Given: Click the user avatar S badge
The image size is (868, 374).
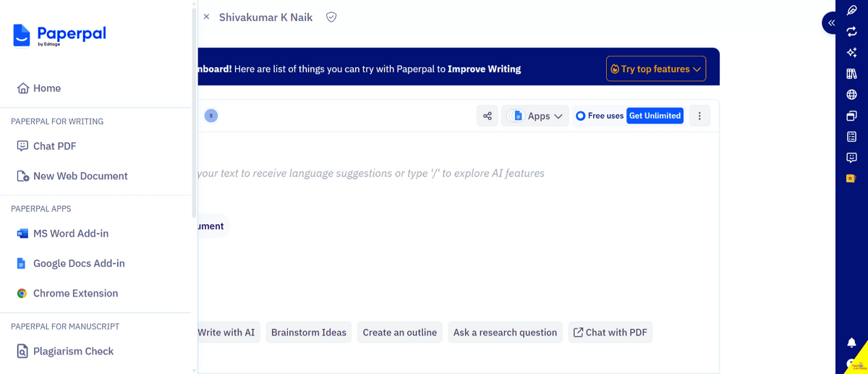Looking at the screenshot, I should (211, 116).
